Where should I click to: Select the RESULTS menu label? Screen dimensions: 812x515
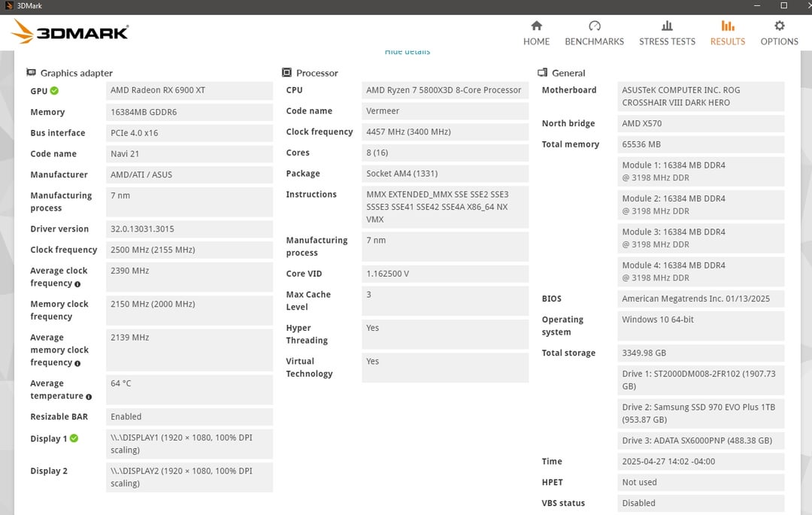click(728, 41)
